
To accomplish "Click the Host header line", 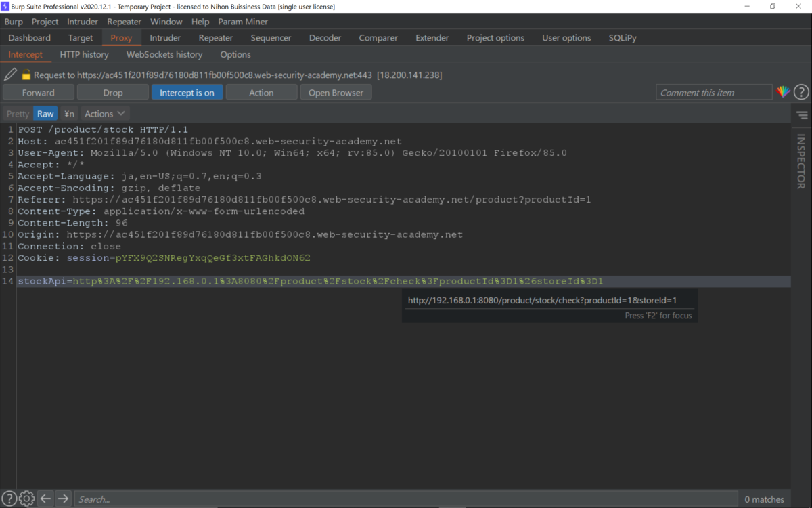I will [210, 141].
